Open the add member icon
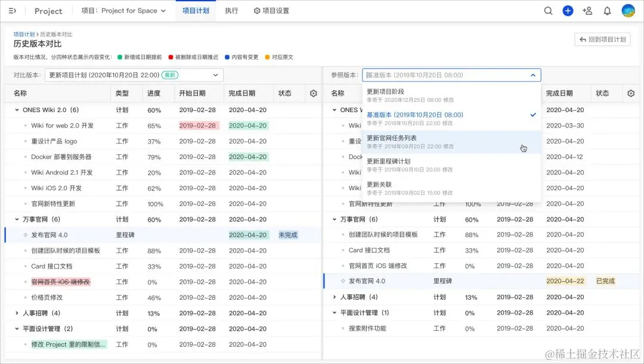 click(587, 11)
